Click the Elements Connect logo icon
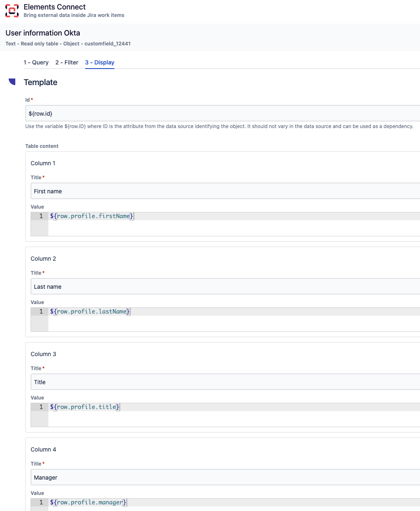This screenshot has width=420, height=511. (x=12, y=11)
